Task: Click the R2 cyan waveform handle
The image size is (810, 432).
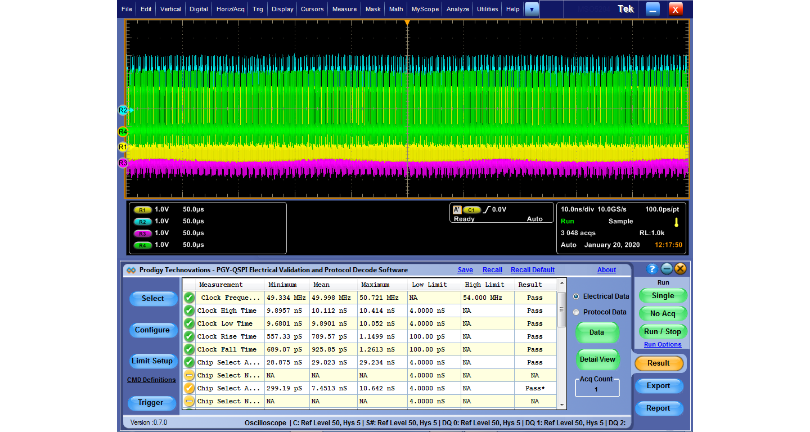Action: click(123, 110)
